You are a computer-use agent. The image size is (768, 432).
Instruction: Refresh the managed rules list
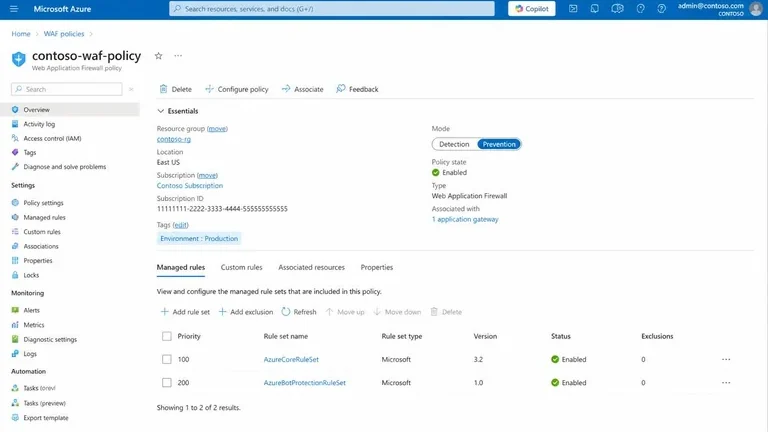299,312
